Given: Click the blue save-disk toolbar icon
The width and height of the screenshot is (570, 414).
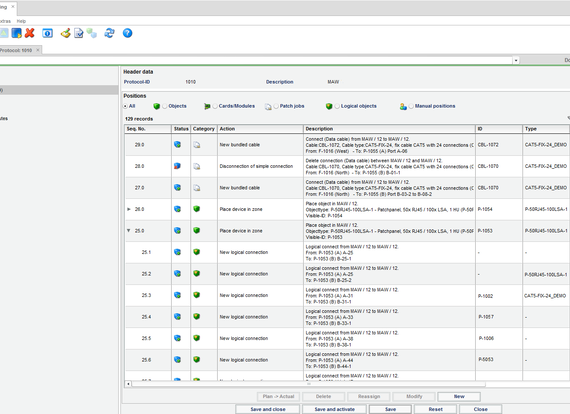Looking at the screenshot, I should (x=16, y=33).
